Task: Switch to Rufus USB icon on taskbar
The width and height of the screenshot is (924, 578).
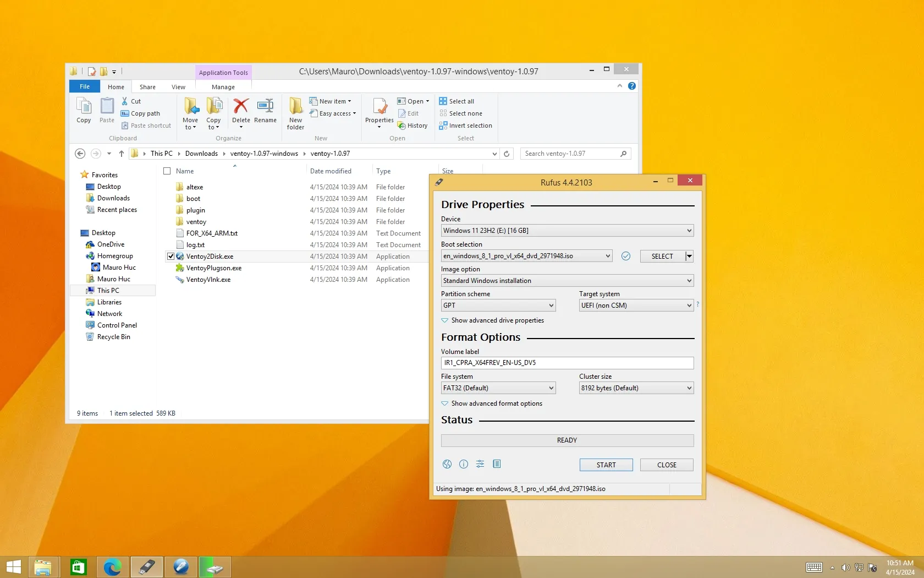Action: tap(146, 567)
